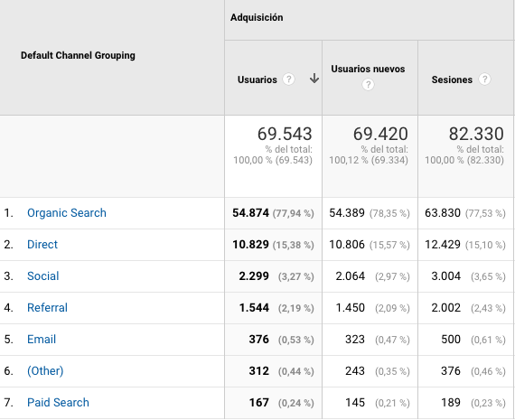Open the (Other) channel link

point(45,370)
